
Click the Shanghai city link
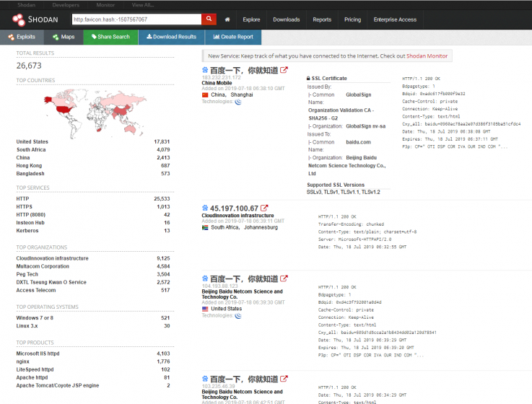pos(242,95)
